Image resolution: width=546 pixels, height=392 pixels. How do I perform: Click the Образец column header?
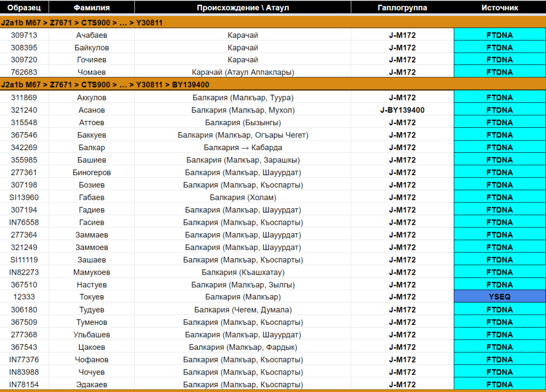pos(24,7)
